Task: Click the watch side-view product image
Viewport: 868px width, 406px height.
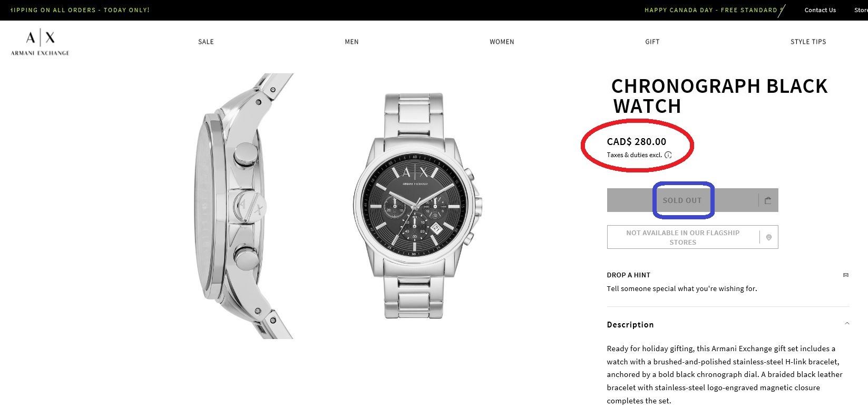Action: coord(242,206)
